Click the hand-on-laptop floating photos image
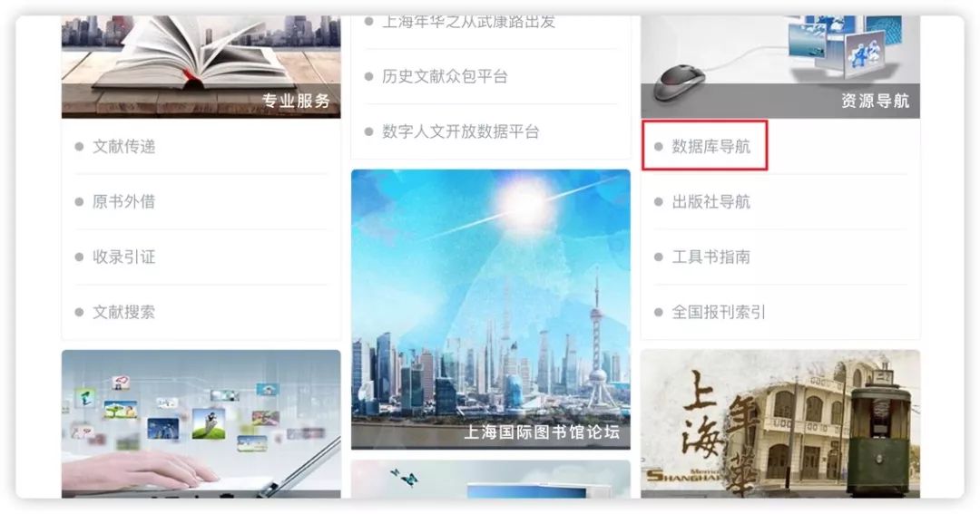Viewport: 980px width, 514px height. tap(201, 423)
